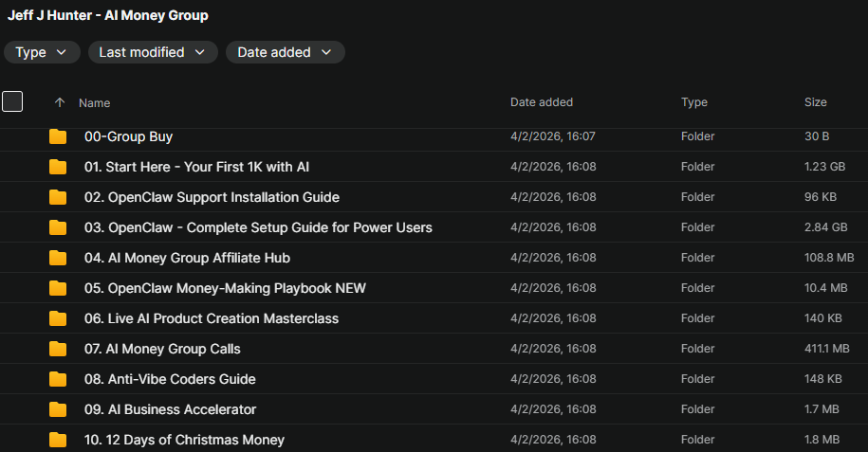
Task: Toggle the select-all checkbox in header
Action: [x=12, y=101]
